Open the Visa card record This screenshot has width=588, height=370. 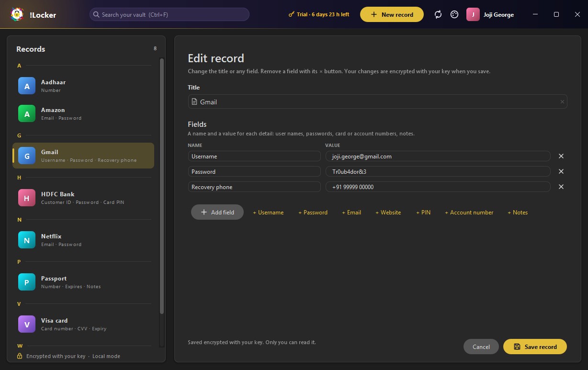(x=83, y=325)
